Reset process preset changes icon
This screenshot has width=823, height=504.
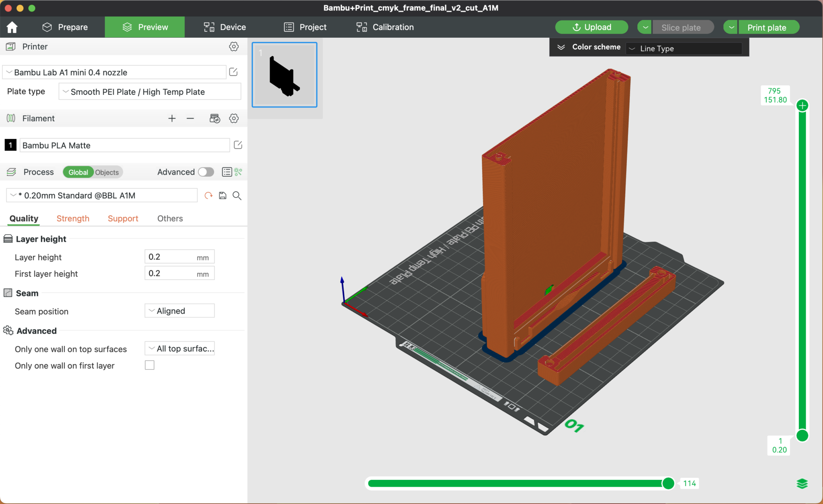[x=208, y=196]
